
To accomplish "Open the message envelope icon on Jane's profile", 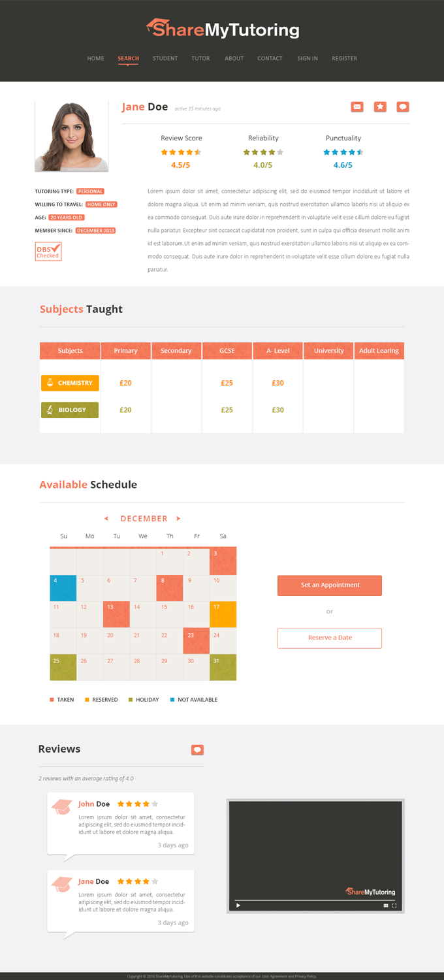I will [x=357, y=106].
